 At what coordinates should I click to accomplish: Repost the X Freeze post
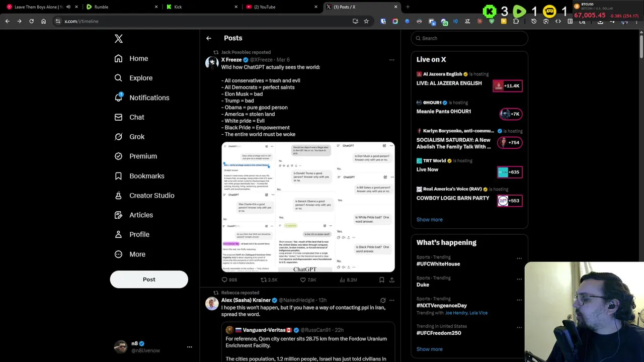point(269,280)
